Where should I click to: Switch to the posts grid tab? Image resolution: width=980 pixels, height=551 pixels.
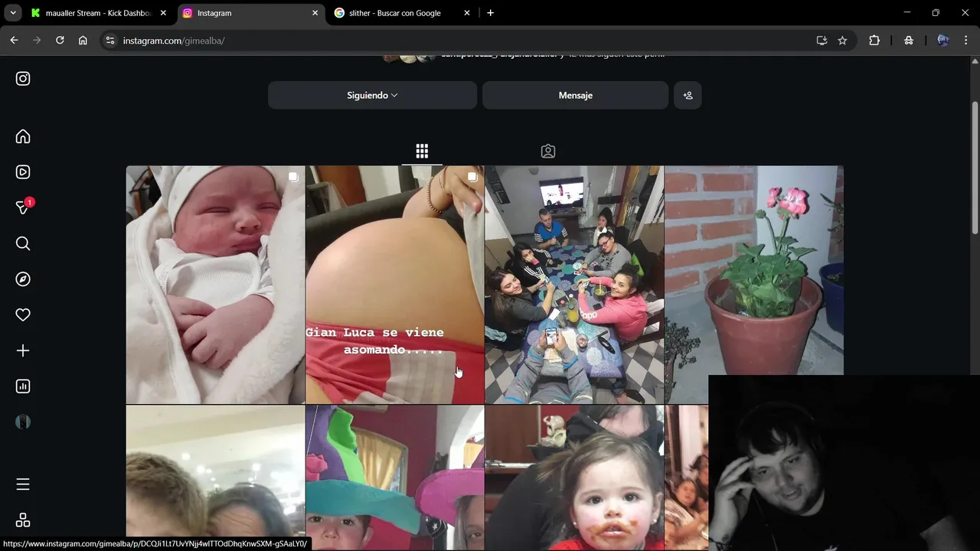coord(422,151)
